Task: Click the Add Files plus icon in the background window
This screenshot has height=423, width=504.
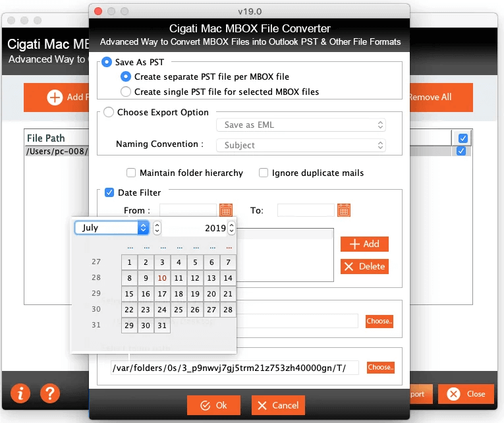Action: [x=55, y=97]
